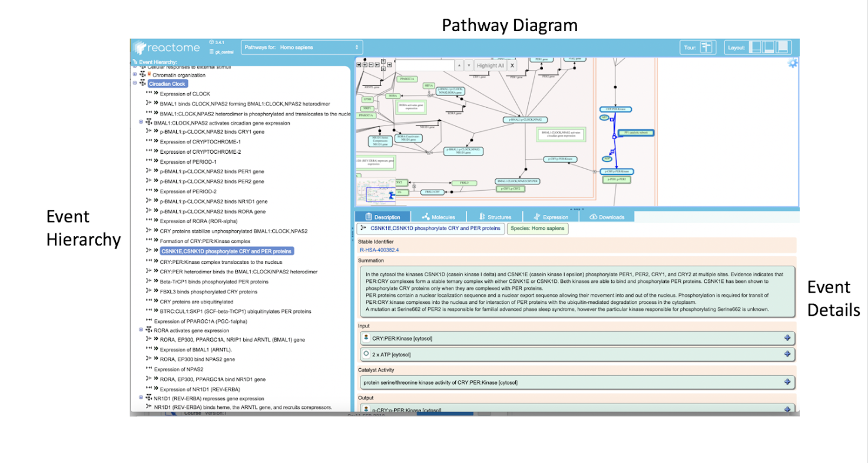
Task: Click the diagram overview thumbnail
Action: [376, 193]
